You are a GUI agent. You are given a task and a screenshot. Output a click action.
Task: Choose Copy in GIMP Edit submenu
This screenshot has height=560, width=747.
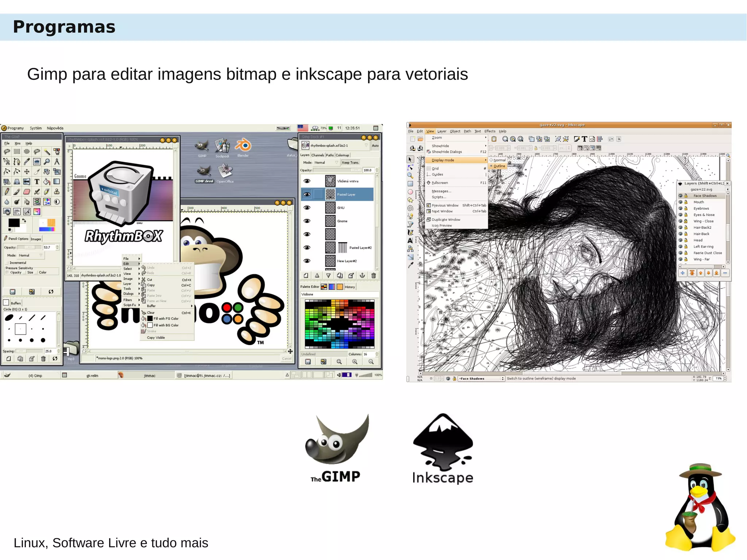click(167, 285)
